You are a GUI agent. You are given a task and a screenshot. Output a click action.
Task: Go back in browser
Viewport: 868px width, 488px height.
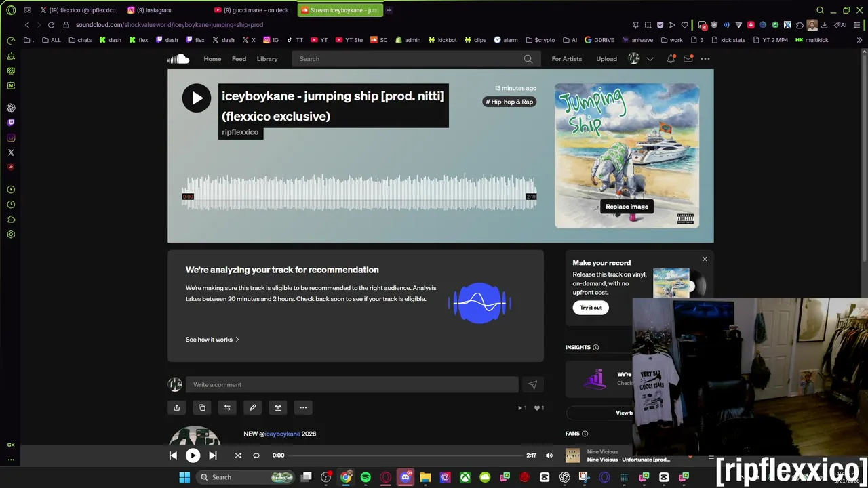[27, 25]
